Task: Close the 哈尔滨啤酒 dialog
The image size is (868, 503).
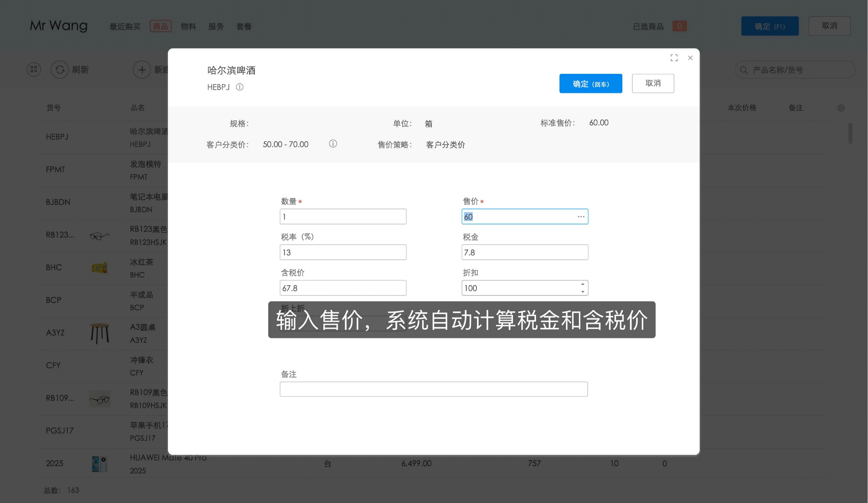Action: pos(690,58)
